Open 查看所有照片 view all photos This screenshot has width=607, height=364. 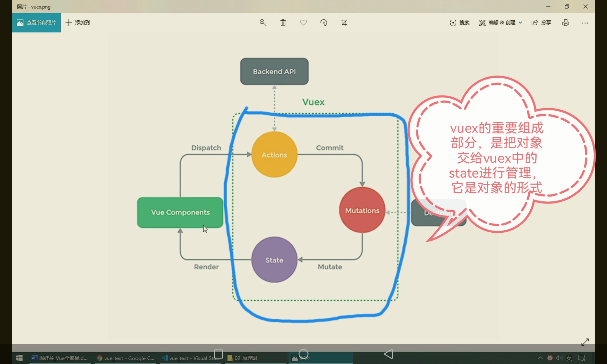click(36, 23)
